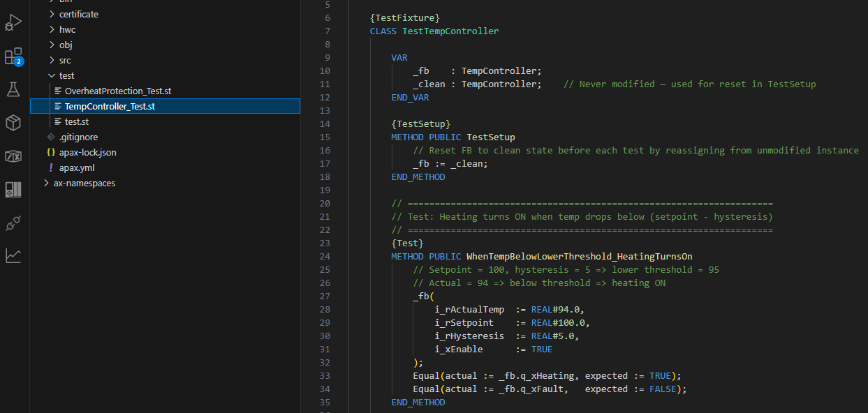Click line number 24 in the gutter
868x413 pixels.
pyautogui.click(x=325, y=256)
